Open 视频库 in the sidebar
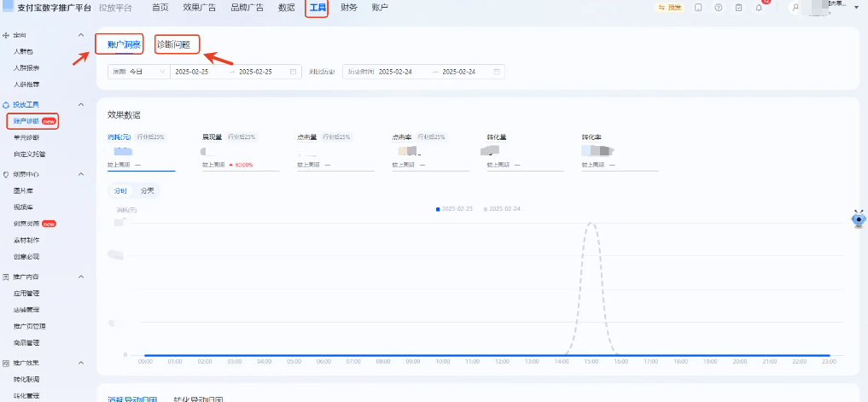The width and height of the screenshot is (868, 402). (23, 207)
